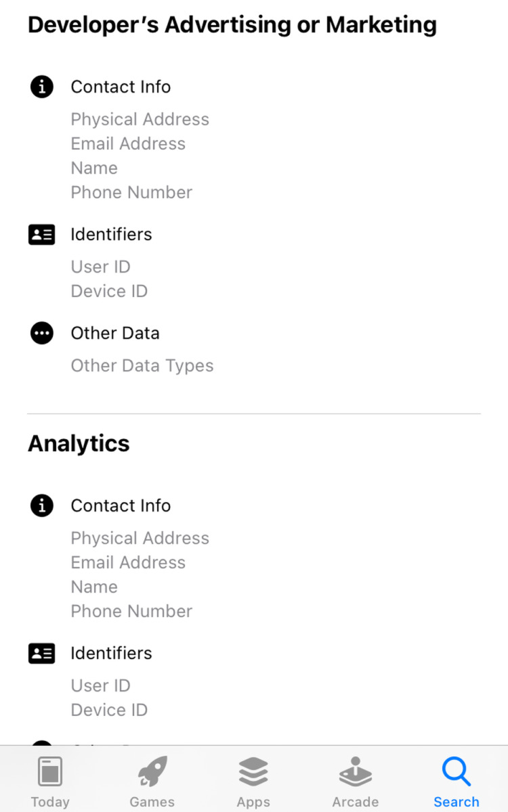The height and width of the screenshot is (812, 508).
Task: Tap the Today page icon
Action: pos(50,771)
